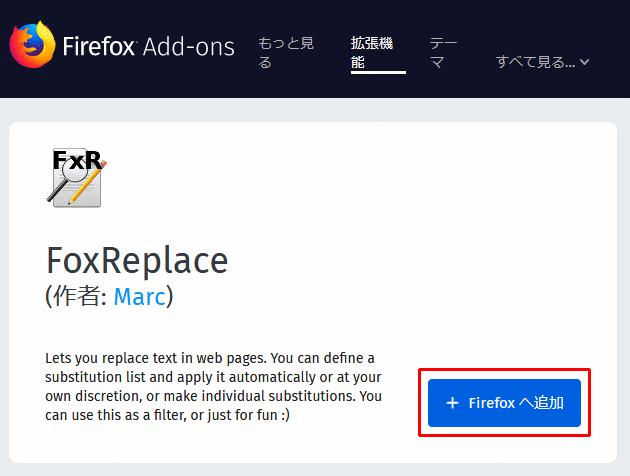Click the FxR letters in the extension icon

[x=76, y=158]
